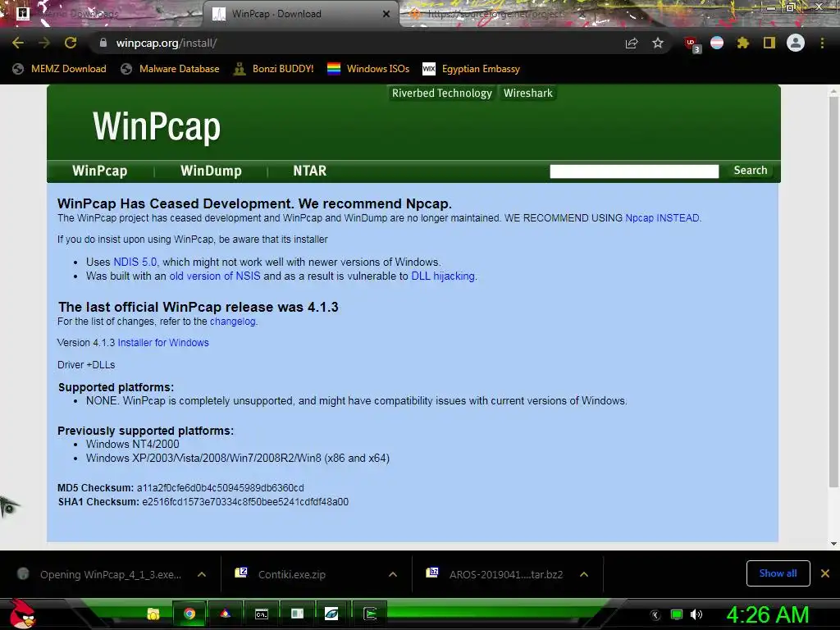Expand options for Contiki.exe.zip download
The height and width of the screenshot is (630, 840).
click(x=393, y=574)
